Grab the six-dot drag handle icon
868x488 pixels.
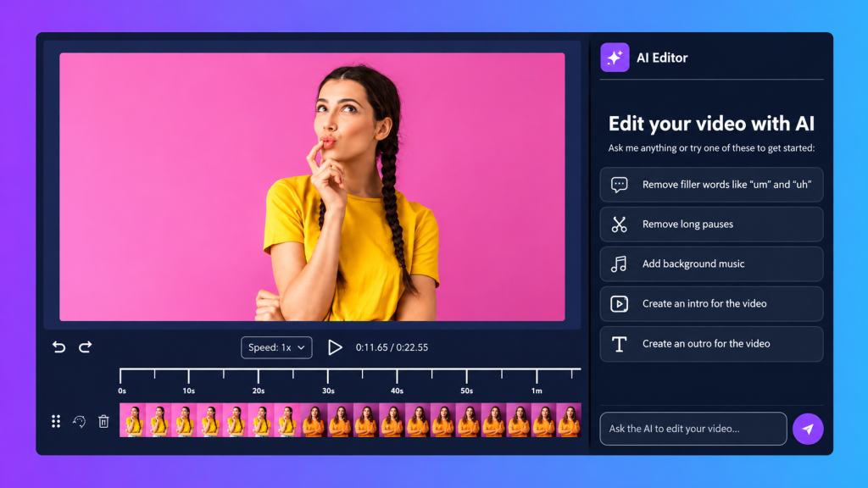56,422
